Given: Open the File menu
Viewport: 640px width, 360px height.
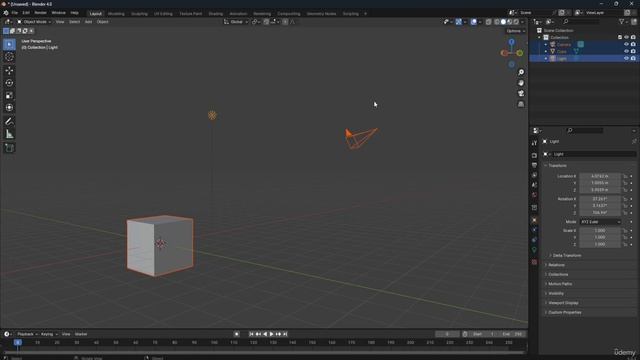Looking at the screenshot, I should [14, 13].
